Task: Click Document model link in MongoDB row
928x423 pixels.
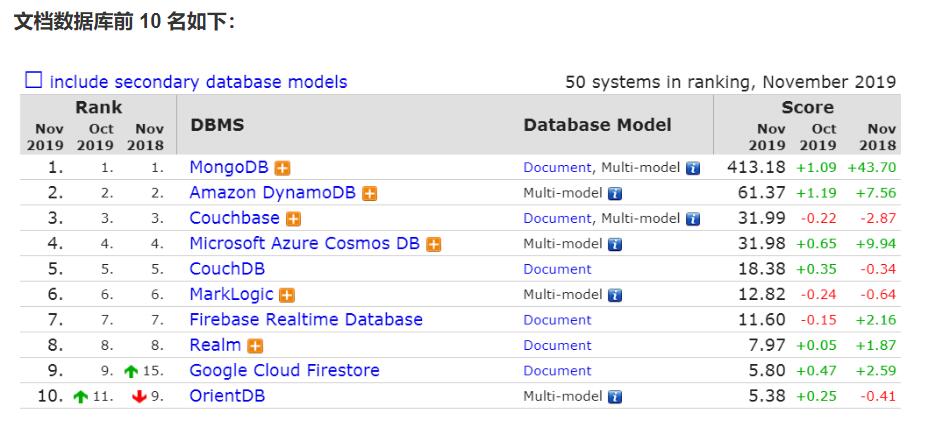Action: click(557, 168)
